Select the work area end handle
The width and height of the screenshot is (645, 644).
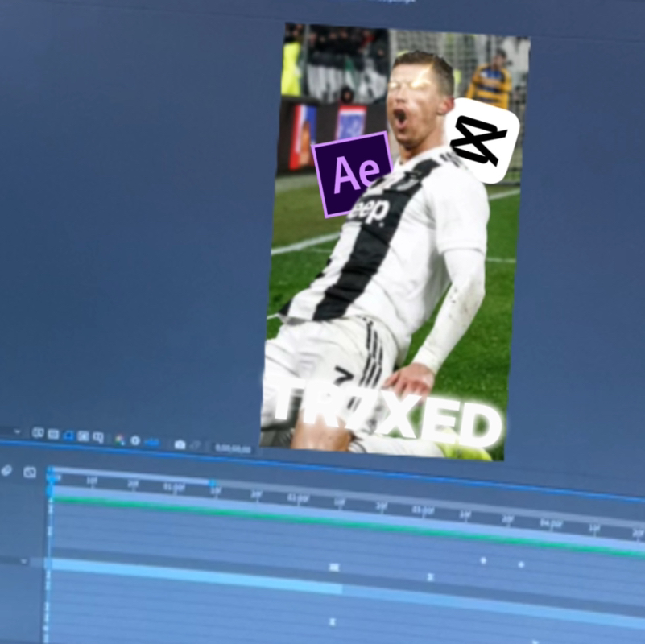pos(213,484)
